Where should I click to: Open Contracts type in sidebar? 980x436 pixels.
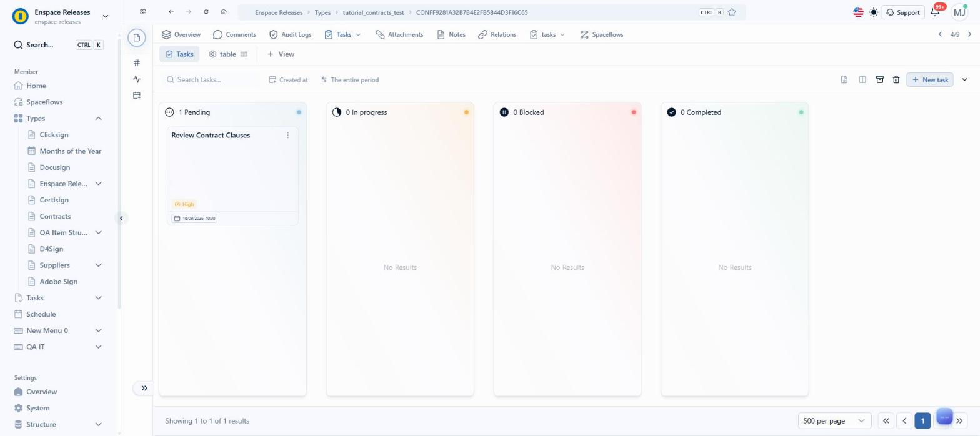pyautogui.click(x=55, y=216)
